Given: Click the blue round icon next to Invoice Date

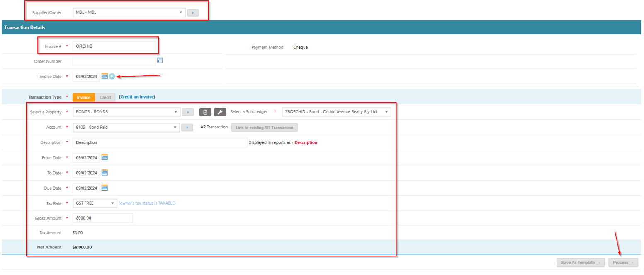Looking at the screenshot, I should pos(112,76).
